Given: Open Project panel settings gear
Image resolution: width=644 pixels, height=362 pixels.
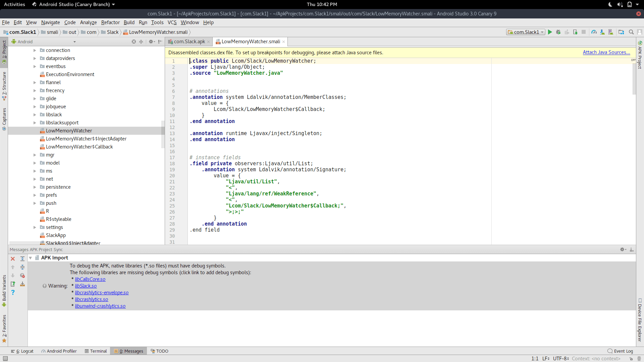Looking at the screenshot, I should tap(152, 42).
